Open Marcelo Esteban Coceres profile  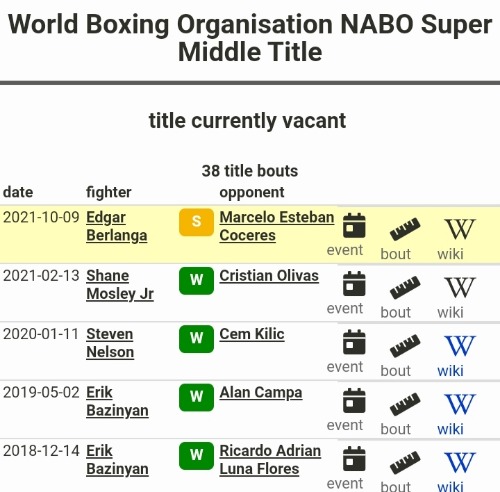pos(277,226)
